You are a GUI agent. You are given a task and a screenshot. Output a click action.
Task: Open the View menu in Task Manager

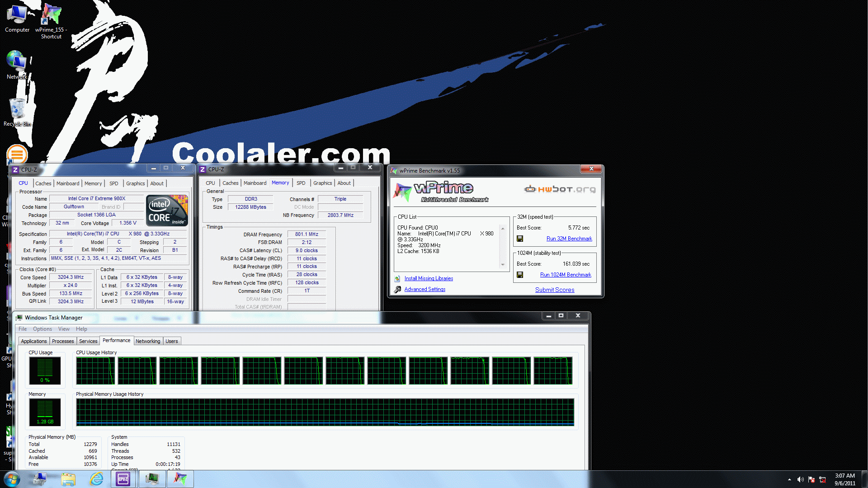point(64,329)
